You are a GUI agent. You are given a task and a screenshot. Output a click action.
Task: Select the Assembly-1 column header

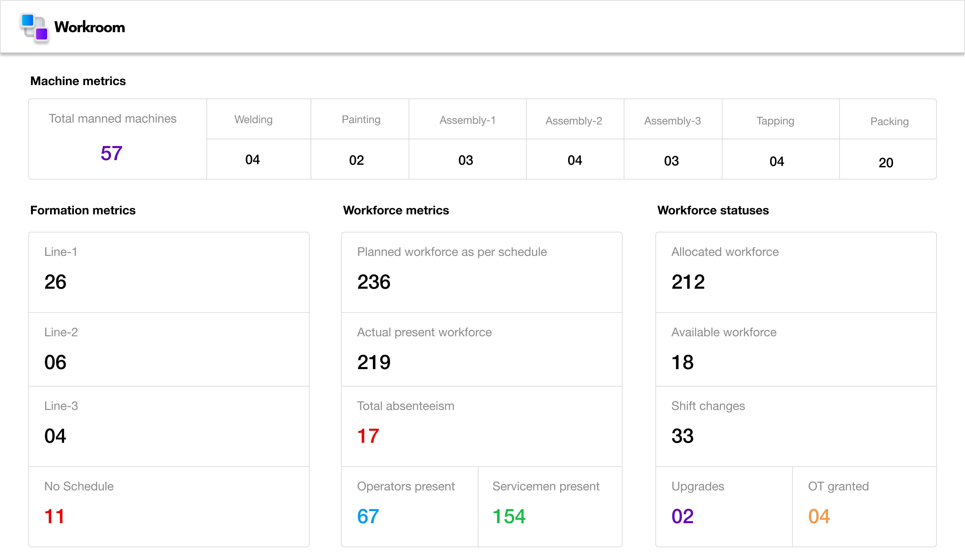coord(468,120)
